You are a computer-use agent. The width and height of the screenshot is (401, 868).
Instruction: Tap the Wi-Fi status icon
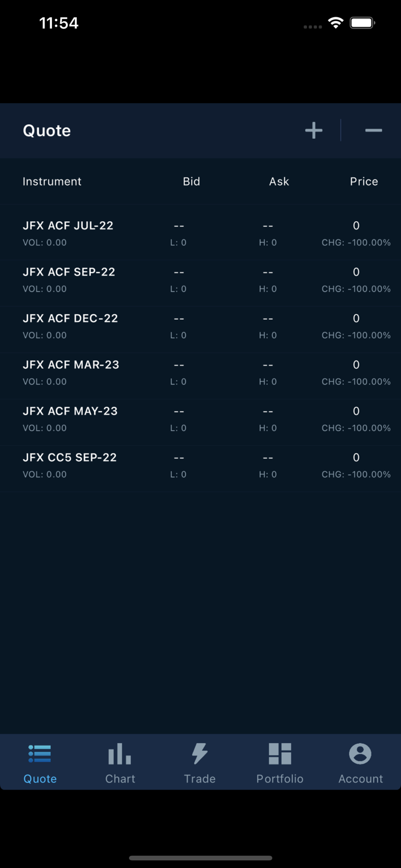click(335, 23)
